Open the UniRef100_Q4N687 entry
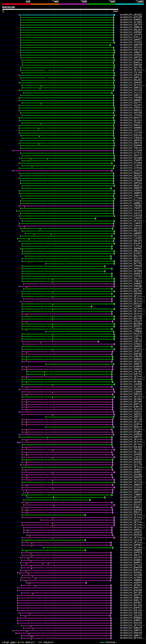 pyautogui.click(x=131, y=284)
